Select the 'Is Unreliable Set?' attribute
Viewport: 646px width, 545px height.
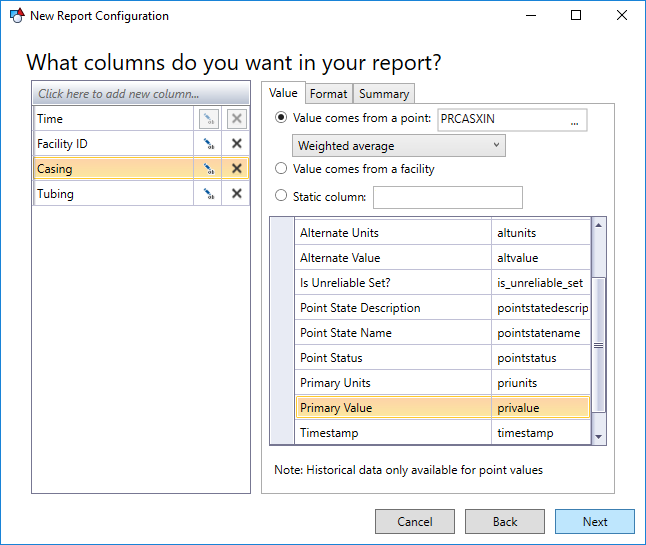(x=393, y=283)
